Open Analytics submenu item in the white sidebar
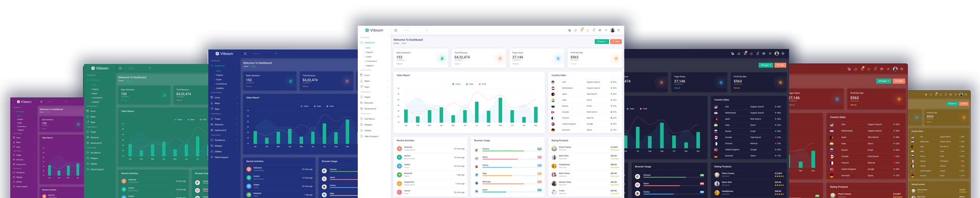Viewport: 980px width, 198px height. (x=370, y=66)
